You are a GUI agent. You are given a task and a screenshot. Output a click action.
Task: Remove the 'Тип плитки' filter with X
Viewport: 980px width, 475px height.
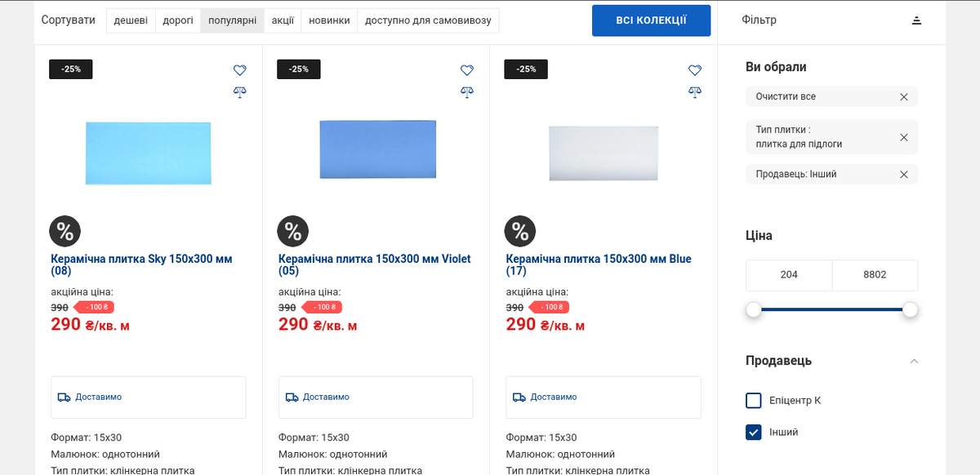904,137
